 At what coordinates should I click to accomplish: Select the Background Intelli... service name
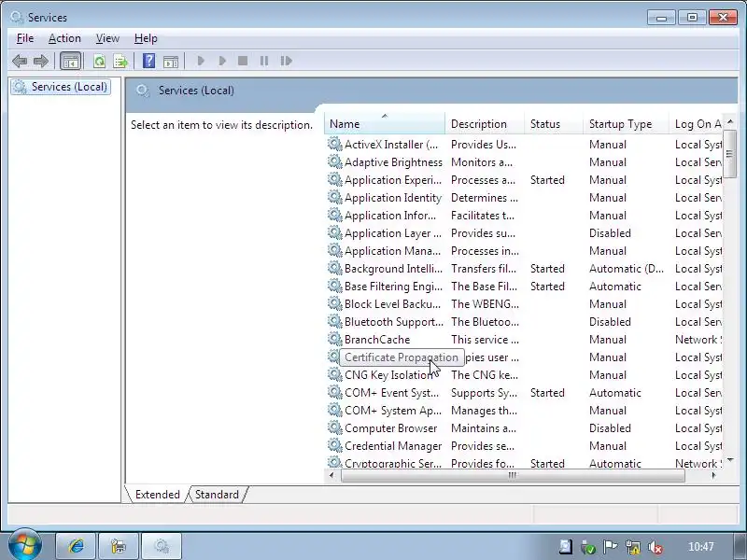(393, 269)
